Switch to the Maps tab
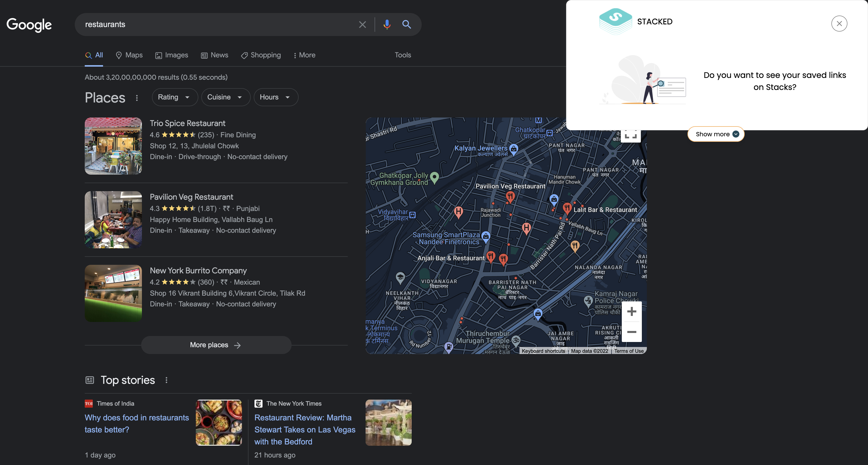The image size is (868, 465). (129, 55)
